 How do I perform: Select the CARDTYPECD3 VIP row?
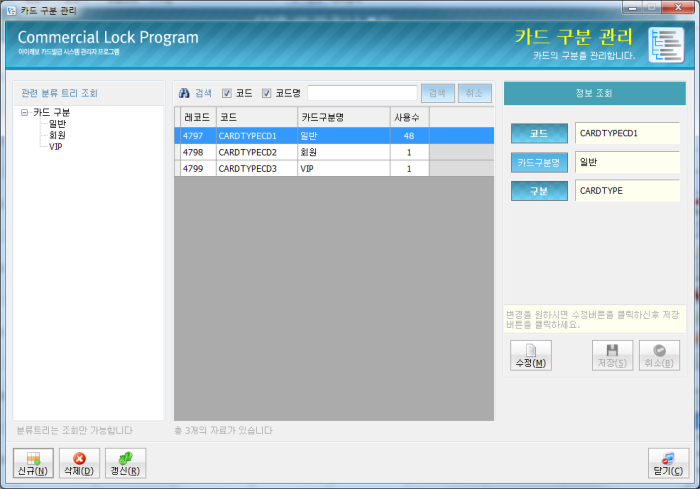[x=300, y=169]
